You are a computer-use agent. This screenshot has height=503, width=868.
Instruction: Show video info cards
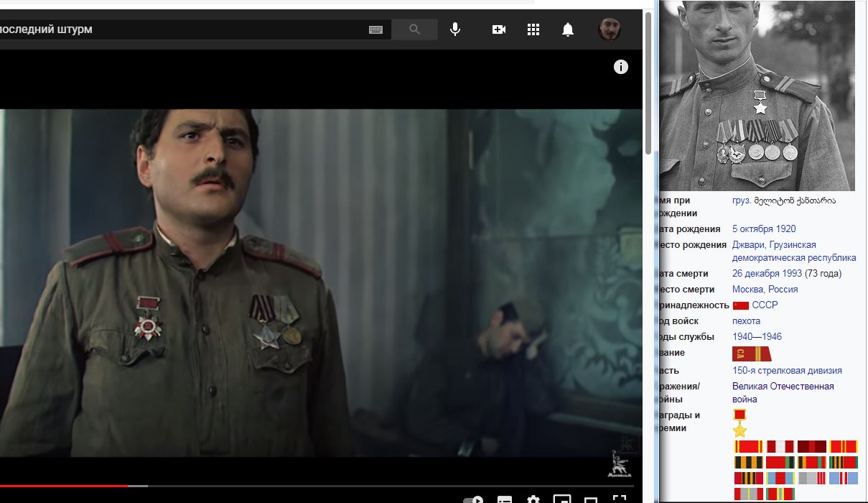(x=621, y=67)
